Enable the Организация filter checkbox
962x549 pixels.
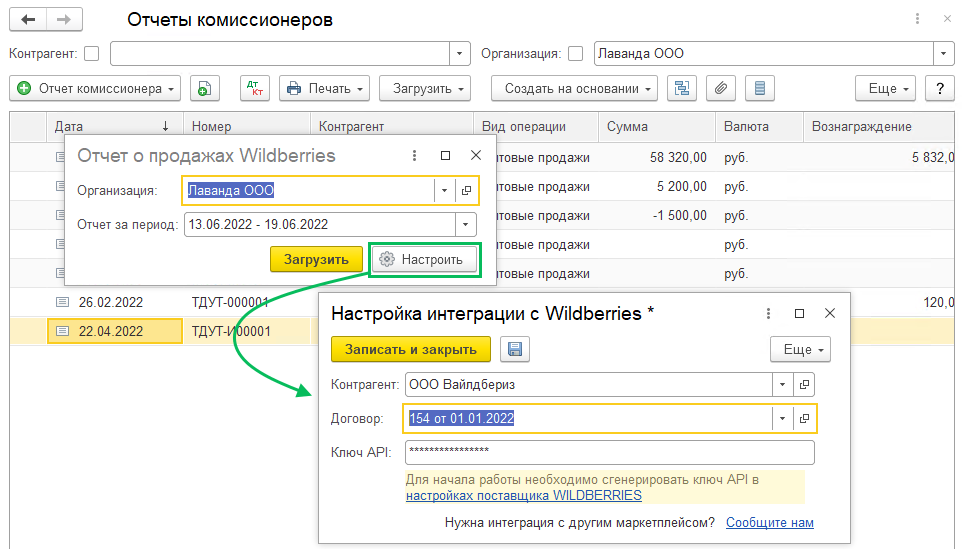pyautogui.click(x=575, y=54)
